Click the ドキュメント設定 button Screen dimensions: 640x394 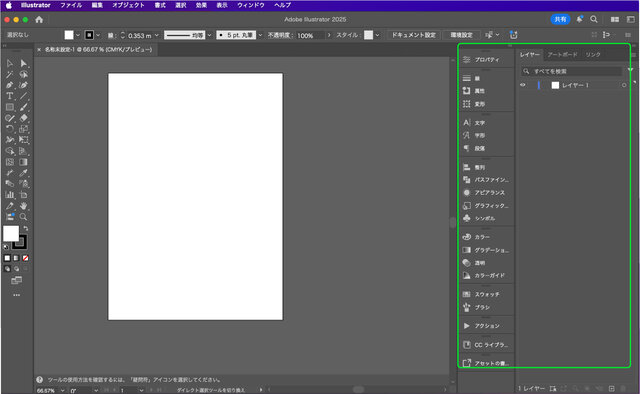(413, 35)
